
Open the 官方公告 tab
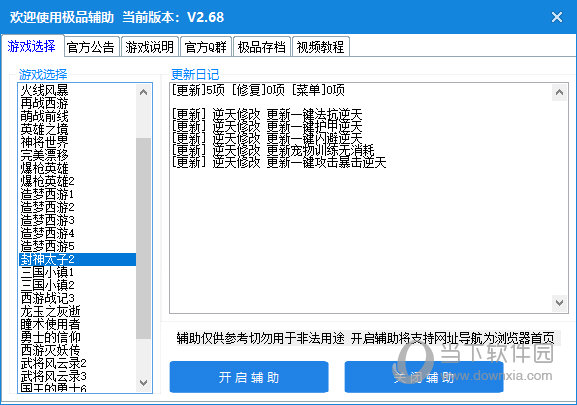[91, 47]
